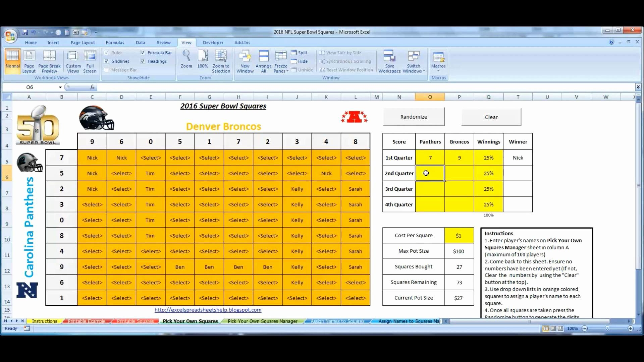Enter Full Screen mode
644x362 pixels.
[x=90, y=61]
